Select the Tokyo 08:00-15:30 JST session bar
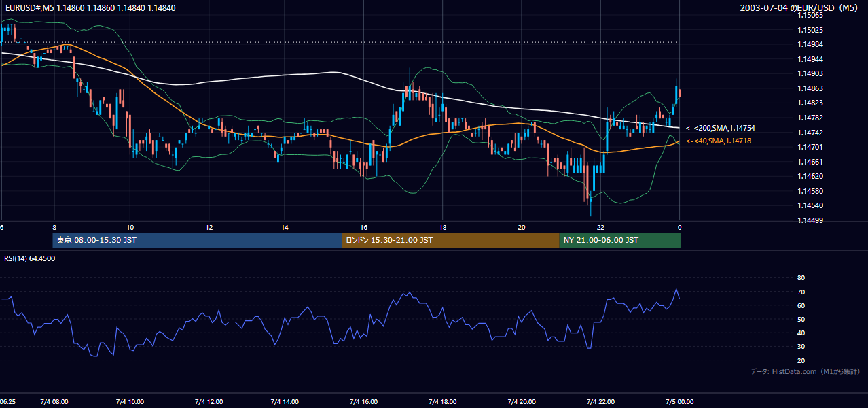Viewport: 868px width, 408px height. click(x=197, y=240)
